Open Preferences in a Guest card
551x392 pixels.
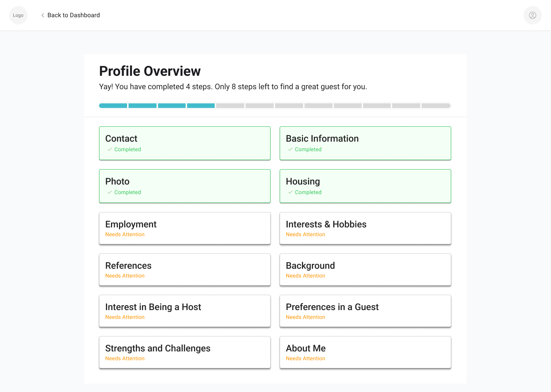pyautogui.click(x=365, y=311)
